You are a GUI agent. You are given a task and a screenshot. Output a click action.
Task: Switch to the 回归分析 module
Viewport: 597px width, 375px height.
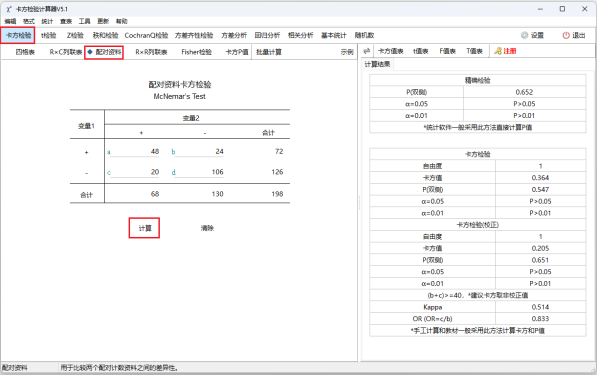pos(267,35)
